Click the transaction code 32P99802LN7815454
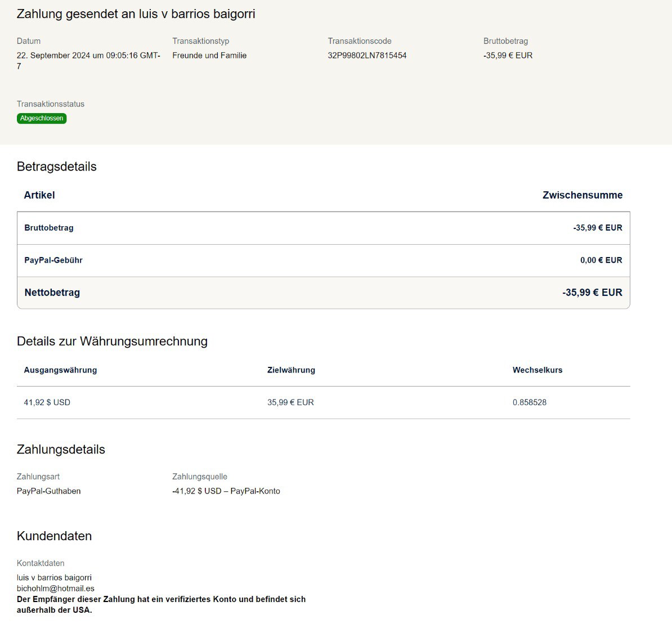The width and height of the screenshot is (672, 624). point(367,55)
